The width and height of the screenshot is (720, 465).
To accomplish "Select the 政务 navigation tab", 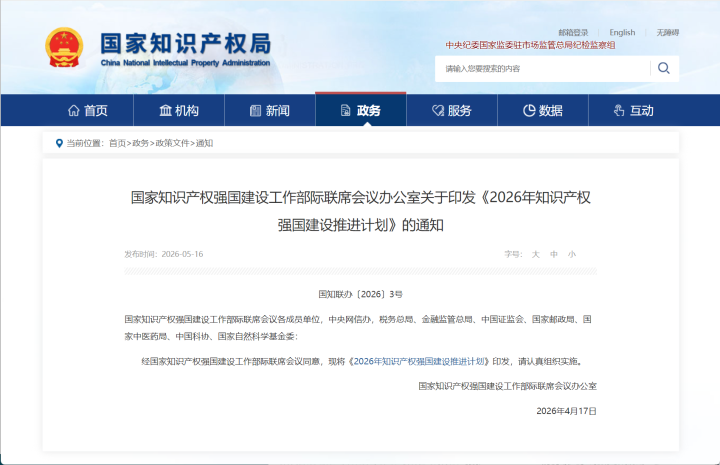I will pos(360,110).
